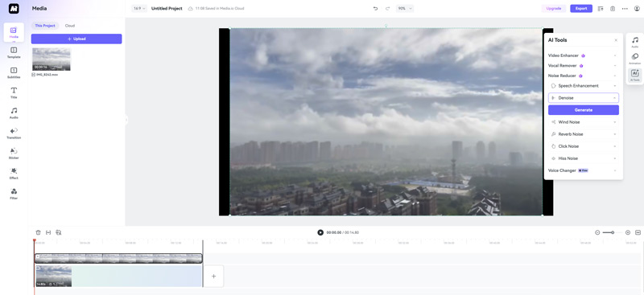Open the 16:9 aspect ratio dropdown
Screen dimensions: 644x295
click(x=139, y=8)
